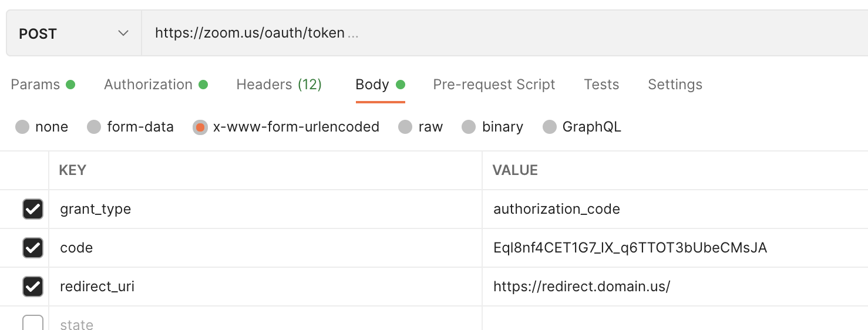Image resolution: width=868 pixels, height=330 pixels.
Task: Open the Pre-request Script tab
Action: click(x=494, y=85)
